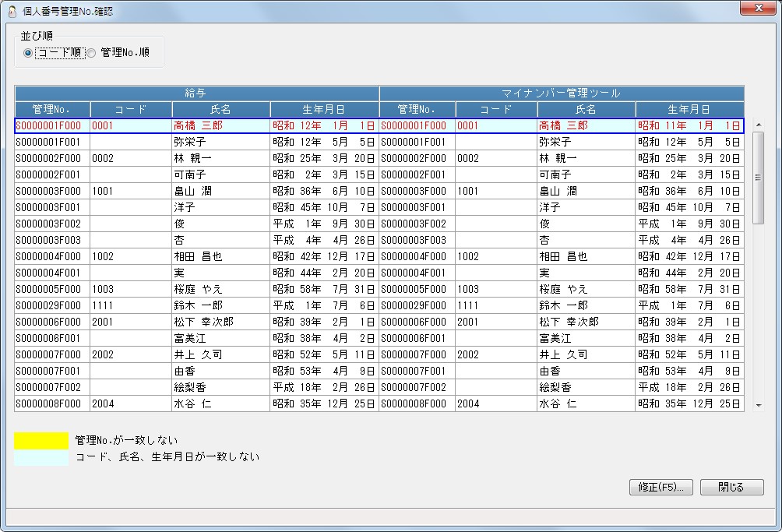Click the 給与 group header
Viewport: 782px width, 532px height.
click(196, 93)
